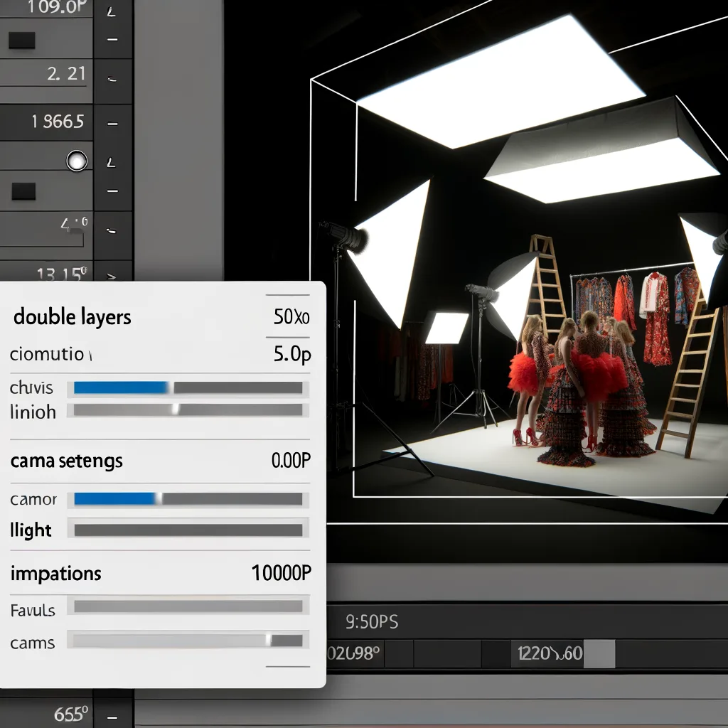Click the circular radio button in left panel
This screenshot has width=728, height=728.
pos(76,161)
